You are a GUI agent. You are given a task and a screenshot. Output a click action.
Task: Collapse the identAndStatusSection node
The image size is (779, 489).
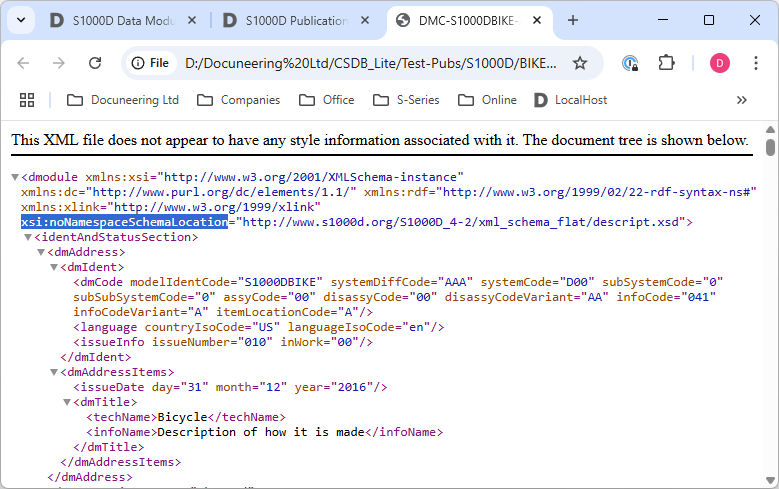coord(28,237)
